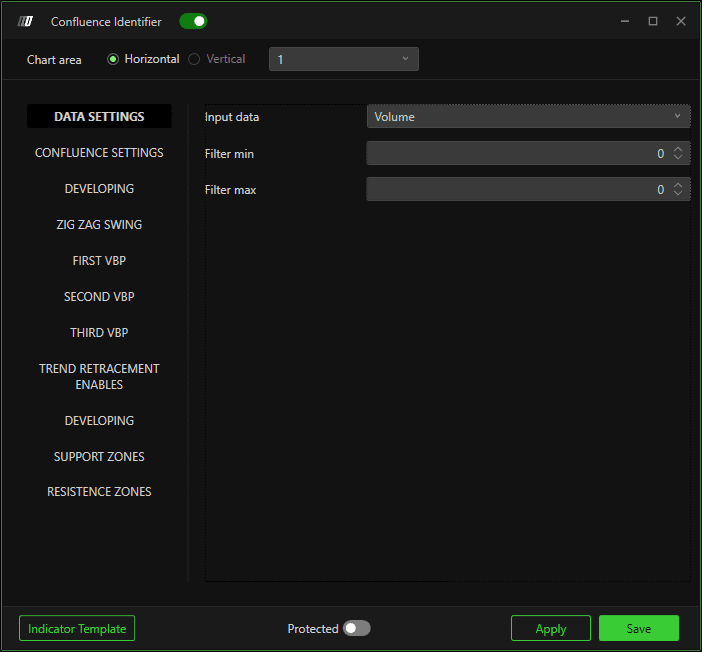Toggle the Confluence Identifier enable switch

point(193,21)
